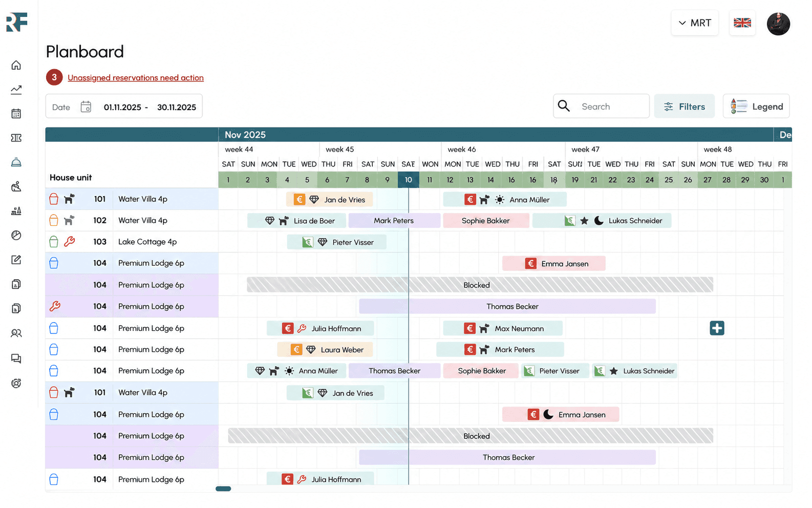Open the Laura Weber reservation
Screen dimensions: 812x508
tap(325, 350)
